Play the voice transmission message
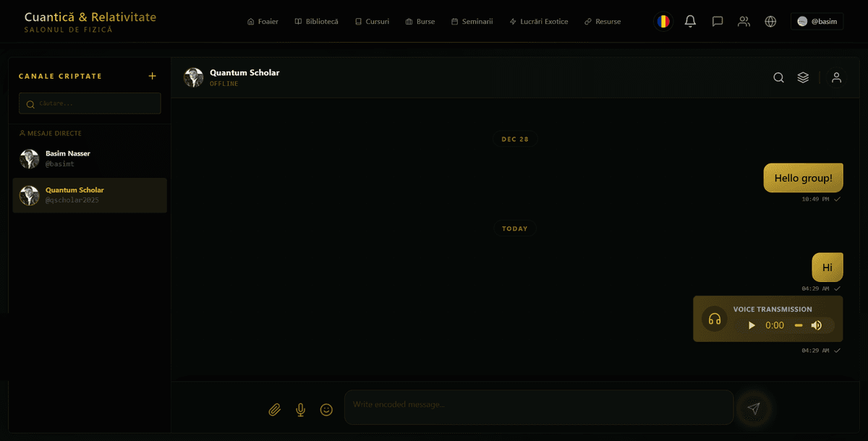The width and height of the screenshot is (868, 441). click(752, 325)
